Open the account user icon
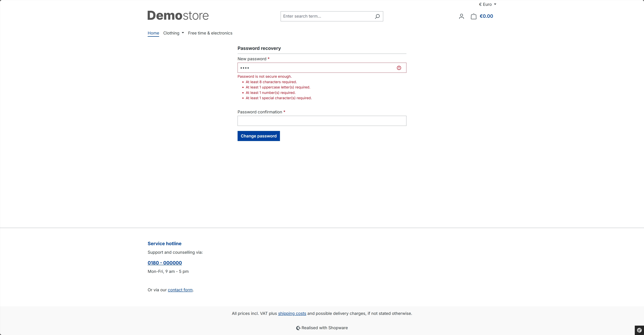The image size is (644, 335). pyautogui.click(x=461, y=17)
